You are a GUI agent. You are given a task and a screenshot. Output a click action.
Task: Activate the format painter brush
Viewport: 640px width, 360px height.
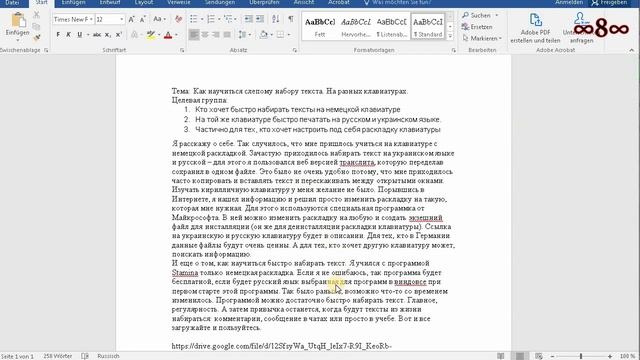pos(36,38)
